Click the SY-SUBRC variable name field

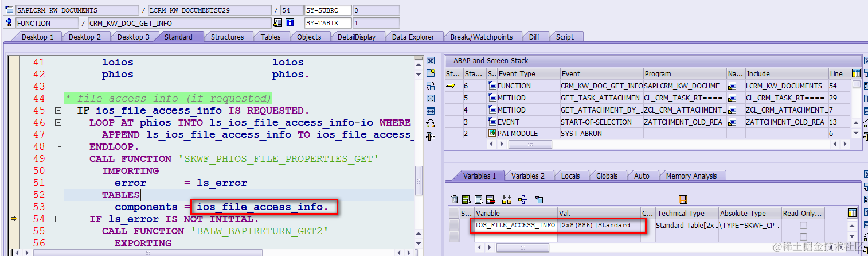point(327,10)
